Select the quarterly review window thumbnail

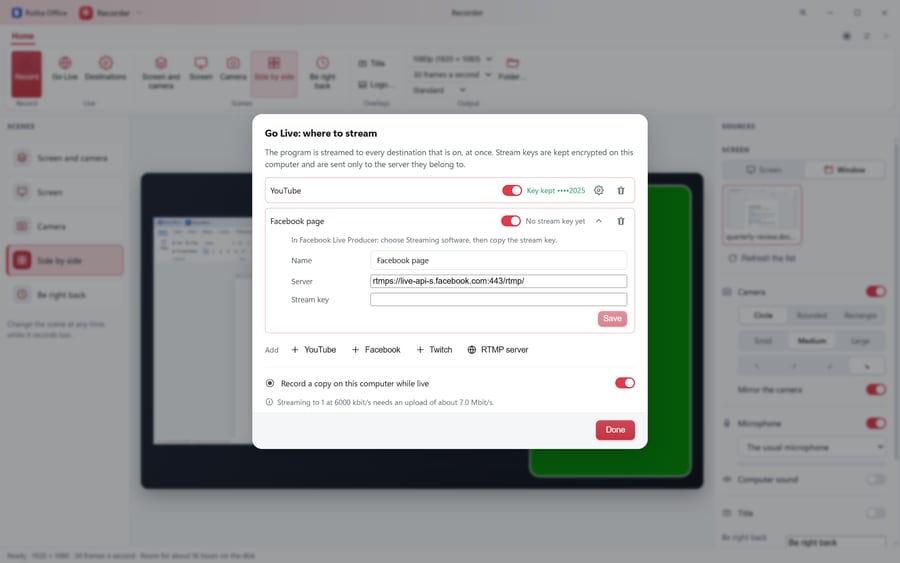pos(762,215)
